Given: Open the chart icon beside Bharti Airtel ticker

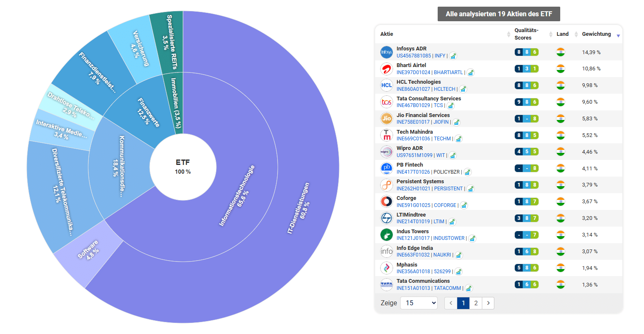Looking at the screenshot, I should click(x=471, y=72).
